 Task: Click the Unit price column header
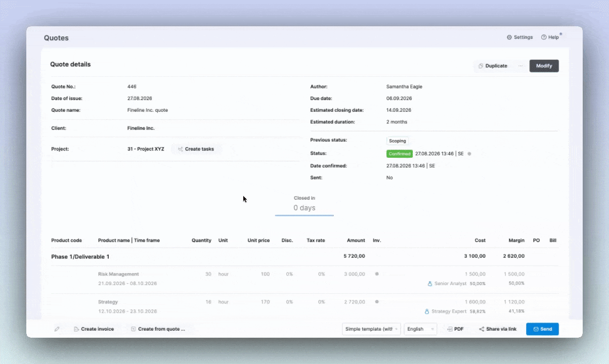[x=258, y=241]
